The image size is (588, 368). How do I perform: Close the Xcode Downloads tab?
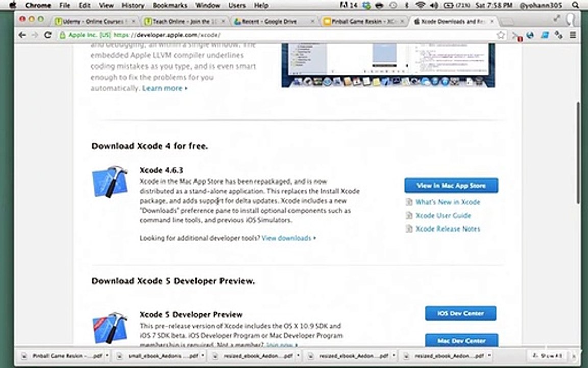click(x=492, y=22)
